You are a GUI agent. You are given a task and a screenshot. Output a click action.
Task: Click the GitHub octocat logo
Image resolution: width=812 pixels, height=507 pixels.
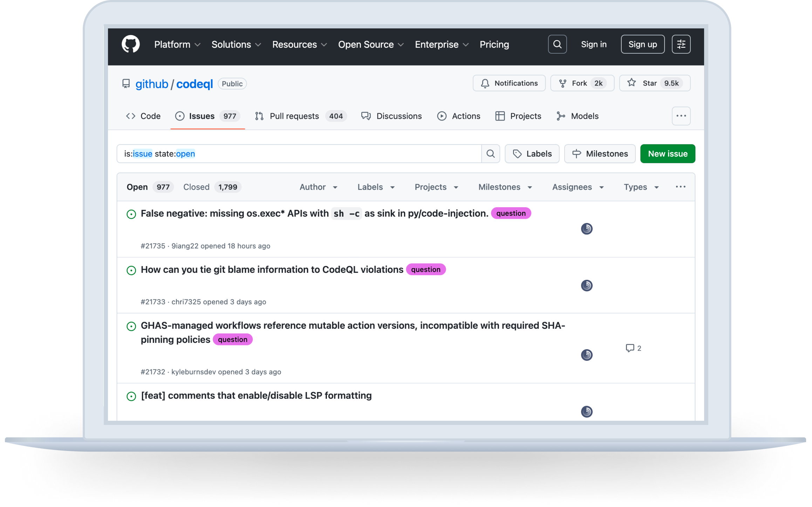click(x=130, y=45)
